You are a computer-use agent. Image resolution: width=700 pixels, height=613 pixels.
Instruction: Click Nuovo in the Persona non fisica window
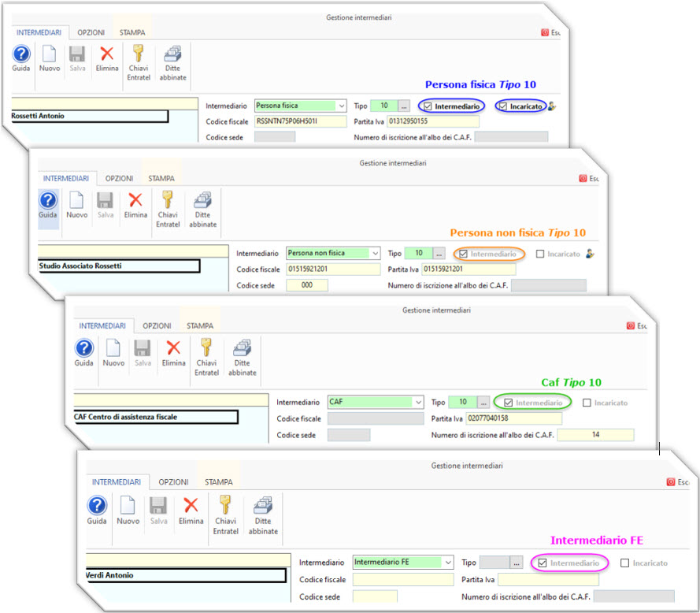click(x=77, y=205)
